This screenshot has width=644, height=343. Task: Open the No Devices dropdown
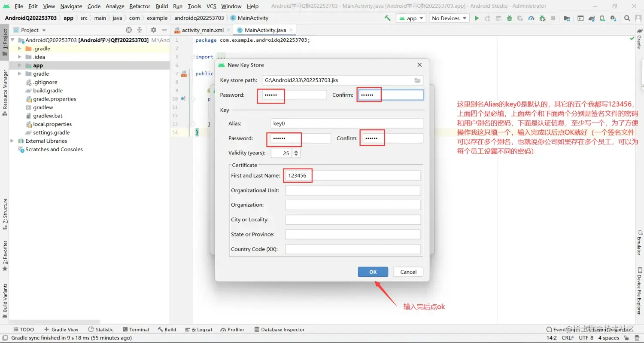point(449,18)
